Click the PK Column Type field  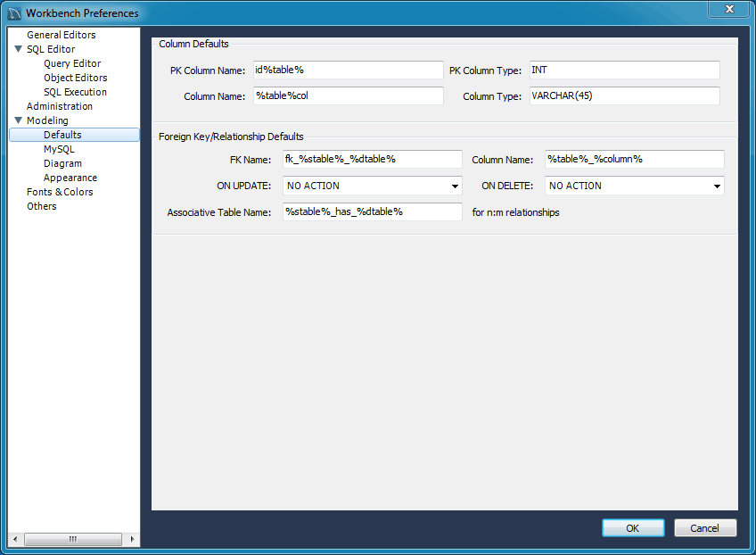coord(625,70)
